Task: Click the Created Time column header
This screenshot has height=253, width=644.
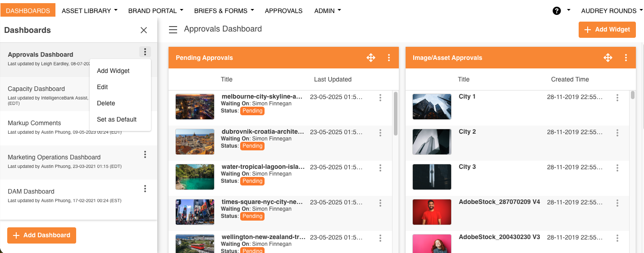Action: (x=570, y=79)
